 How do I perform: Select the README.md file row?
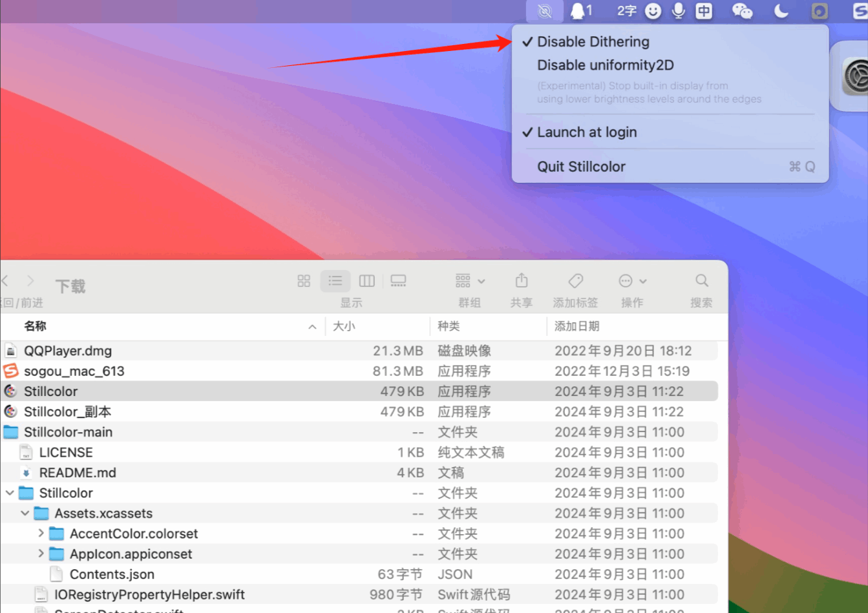pyautogui.click(x=78, y=473)
